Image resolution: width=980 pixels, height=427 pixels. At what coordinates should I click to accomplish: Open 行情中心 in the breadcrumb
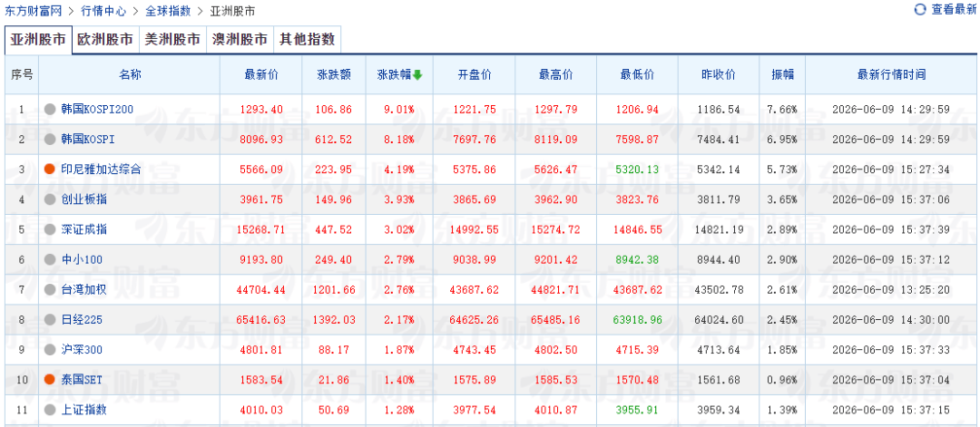[103, 11]
